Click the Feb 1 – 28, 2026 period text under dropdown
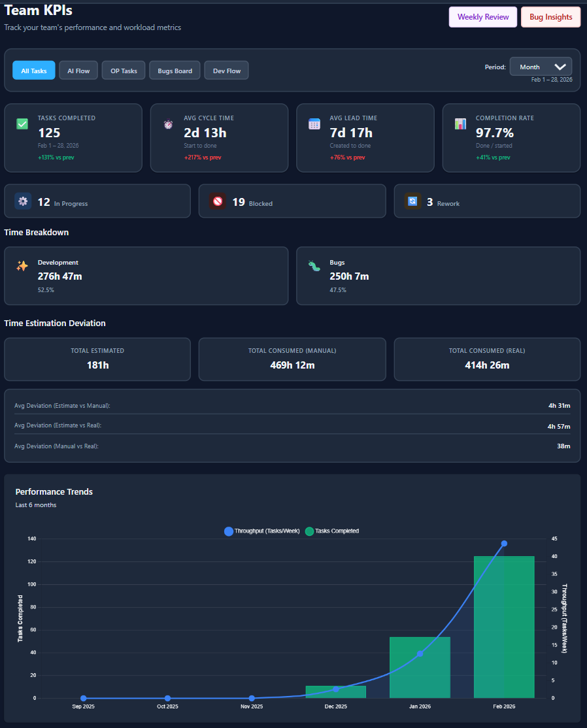Screen dimensions: 587x728 (x=552, y=80)
